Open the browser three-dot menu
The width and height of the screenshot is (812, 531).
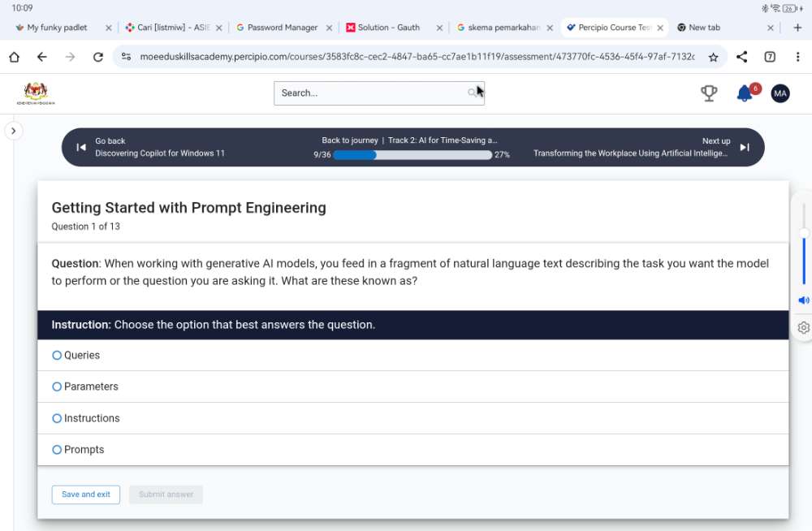pyautogui.click(x=798, y=57)
